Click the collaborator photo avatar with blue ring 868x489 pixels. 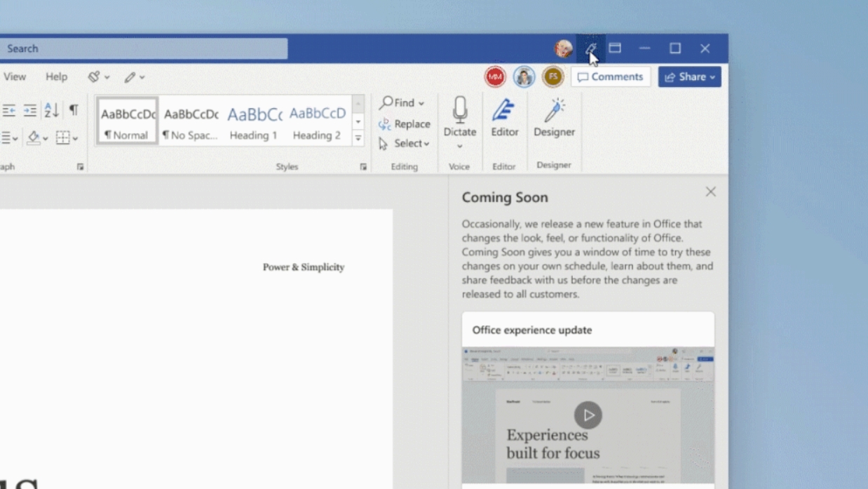click(524, 76)
